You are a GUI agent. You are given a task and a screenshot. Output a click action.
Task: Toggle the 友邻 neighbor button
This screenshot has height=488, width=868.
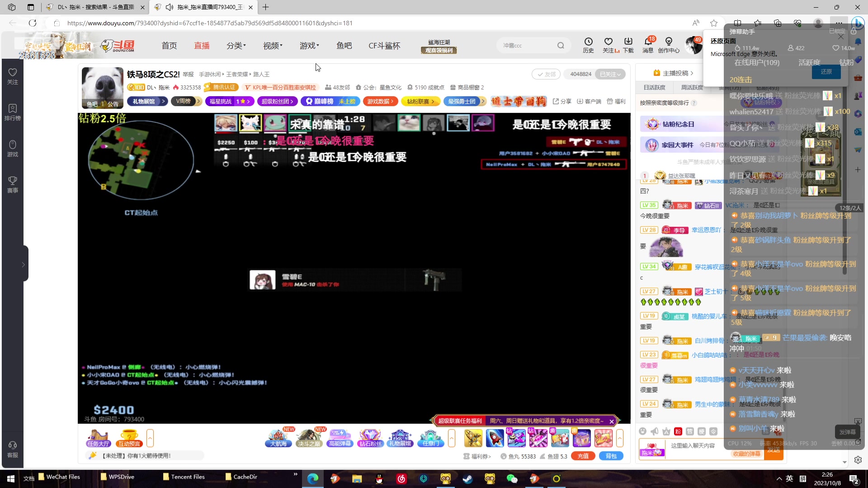tap(546, 74)
